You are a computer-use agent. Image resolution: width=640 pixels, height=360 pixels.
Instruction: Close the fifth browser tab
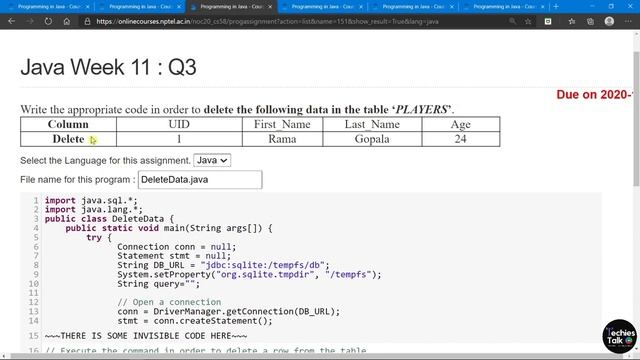(452, 7)
